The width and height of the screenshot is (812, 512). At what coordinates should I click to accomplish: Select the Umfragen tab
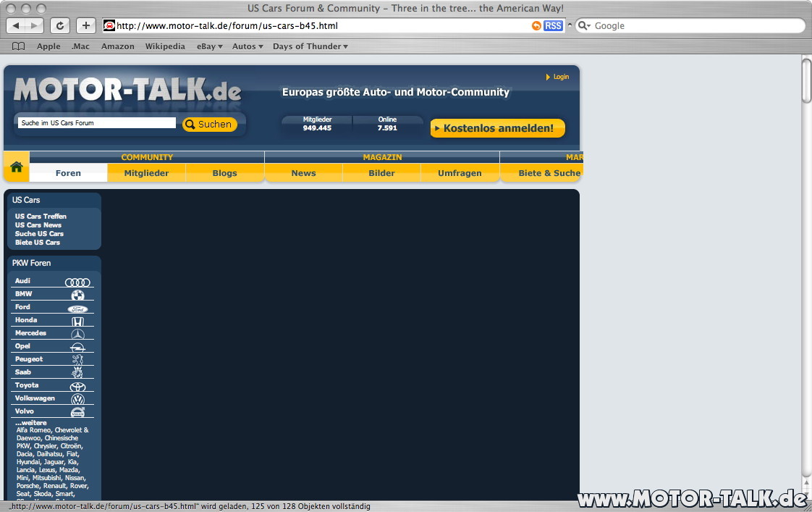pos(460,173)
